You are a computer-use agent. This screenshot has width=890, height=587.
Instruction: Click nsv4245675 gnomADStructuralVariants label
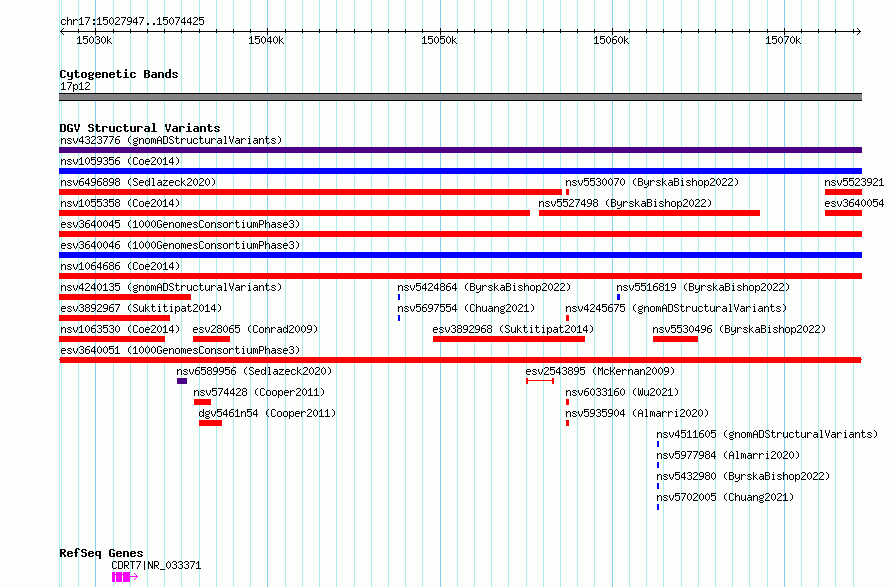click(x=676, y=308)
